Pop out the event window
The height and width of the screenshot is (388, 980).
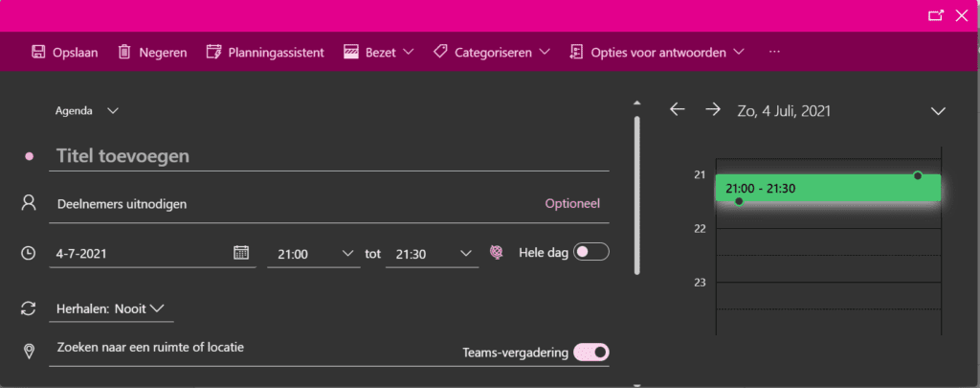(x=936, y=15)
